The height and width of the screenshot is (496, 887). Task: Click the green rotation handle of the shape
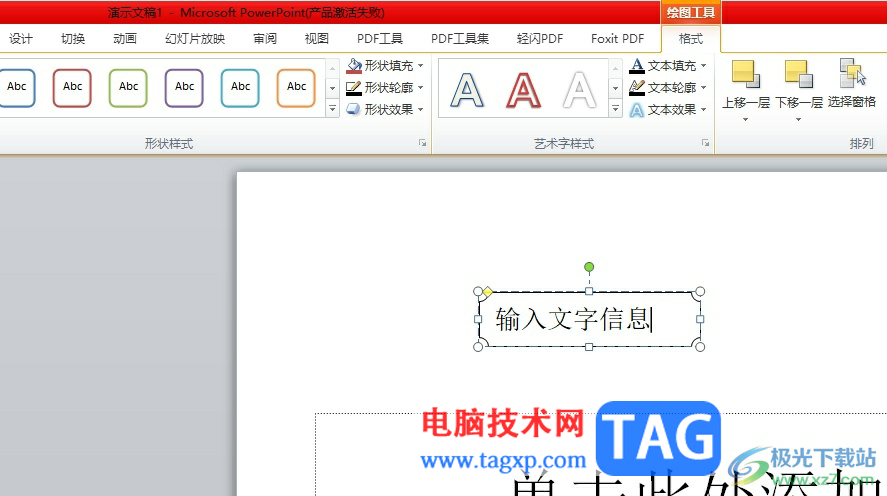pos(589,267)
